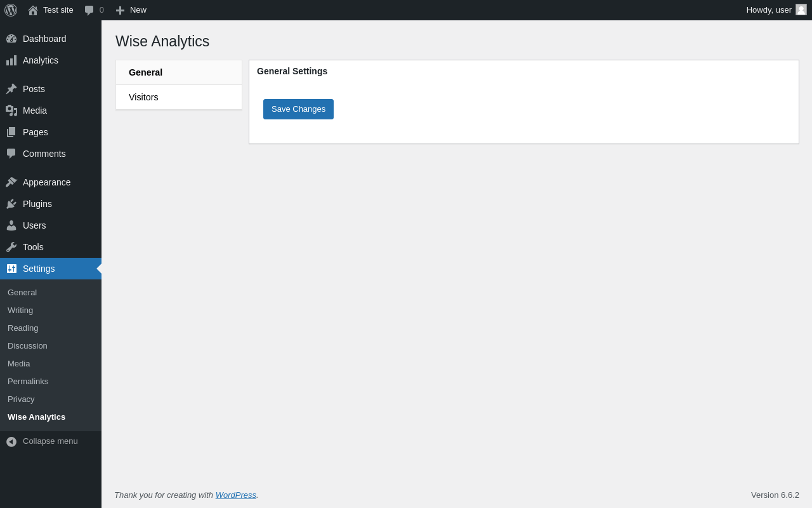Open Analytics via the bar chart icon
The width and height of the screenshot is (812, 508).
point(11,60)
